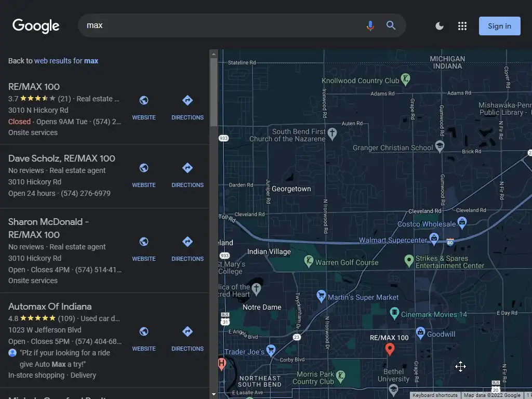Screen dimensions: 532x399
Task: Select Bethel University school marker
Action: click(393, 390)
